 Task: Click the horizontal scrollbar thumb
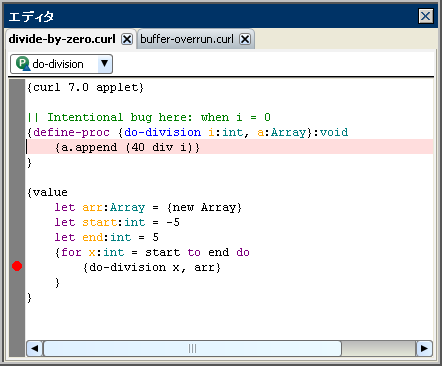(x=192, y=349)
